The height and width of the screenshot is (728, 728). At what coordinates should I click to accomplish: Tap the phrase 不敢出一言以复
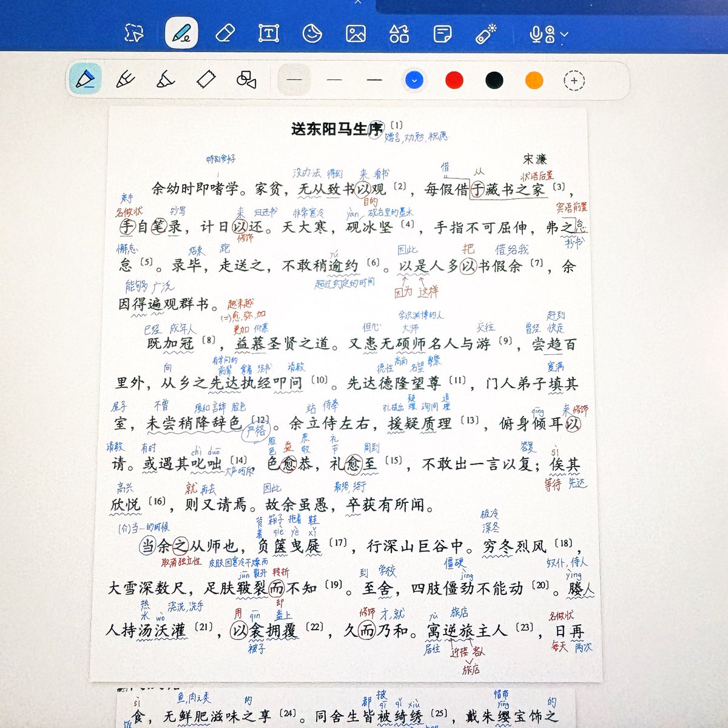(x=477, y=465)
